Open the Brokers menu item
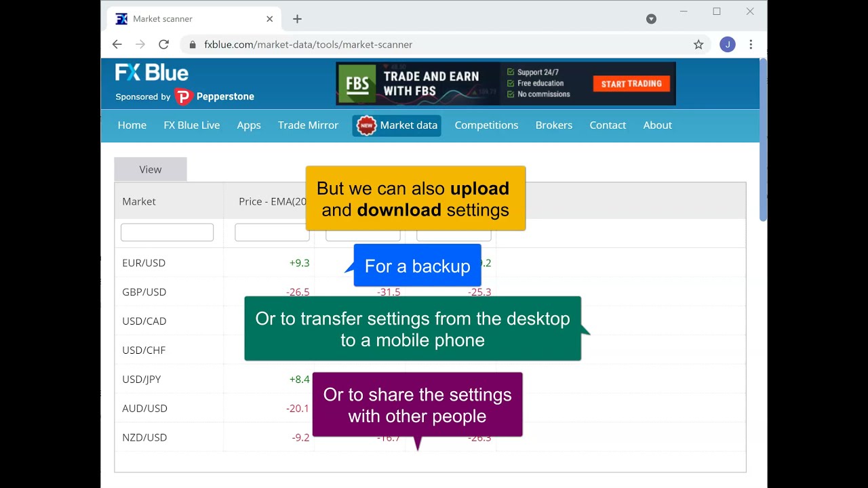868x488 pixels. tap(554, 125)
